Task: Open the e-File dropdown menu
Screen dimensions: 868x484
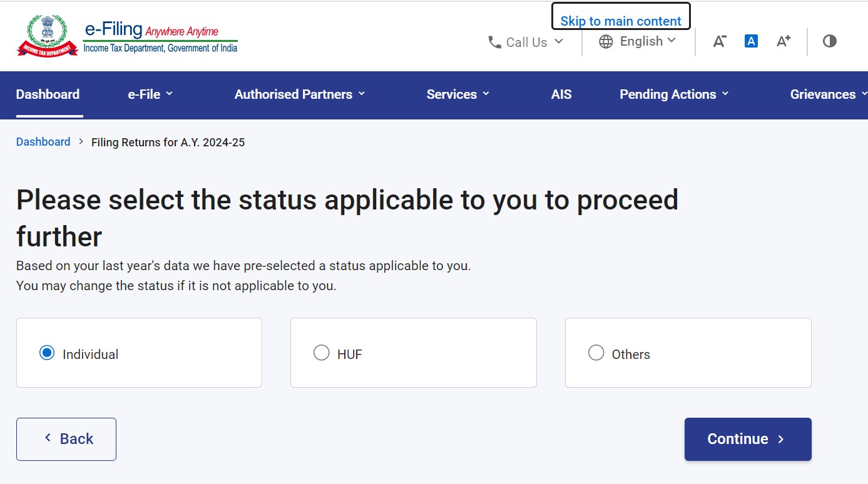Action: point(150,94)
